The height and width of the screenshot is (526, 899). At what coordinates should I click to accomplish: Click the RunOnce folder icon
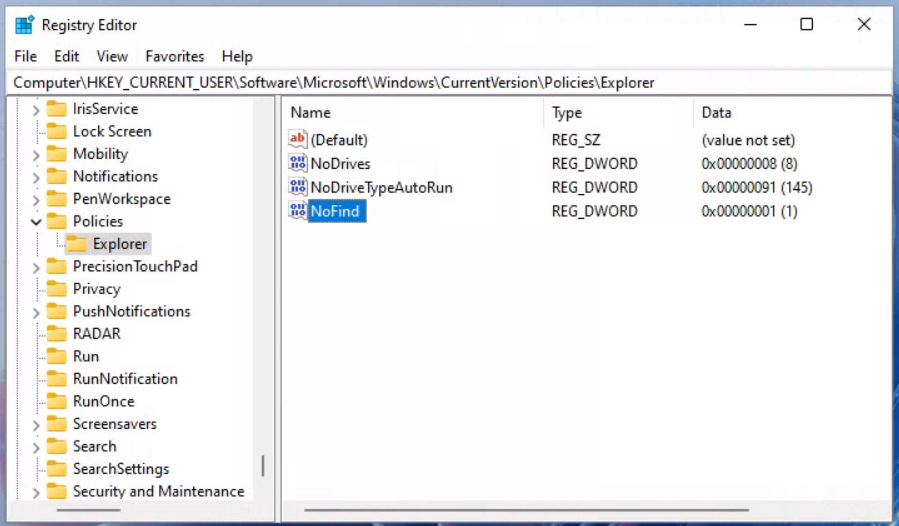click(x=57, y=402)
